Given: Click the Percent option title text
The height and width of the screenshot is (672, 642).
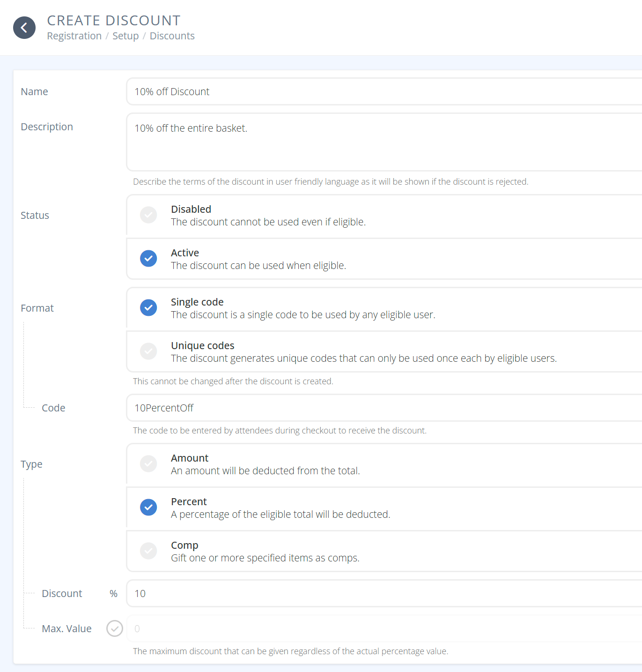Looking at the screenshot, I should tap(189, 502).
